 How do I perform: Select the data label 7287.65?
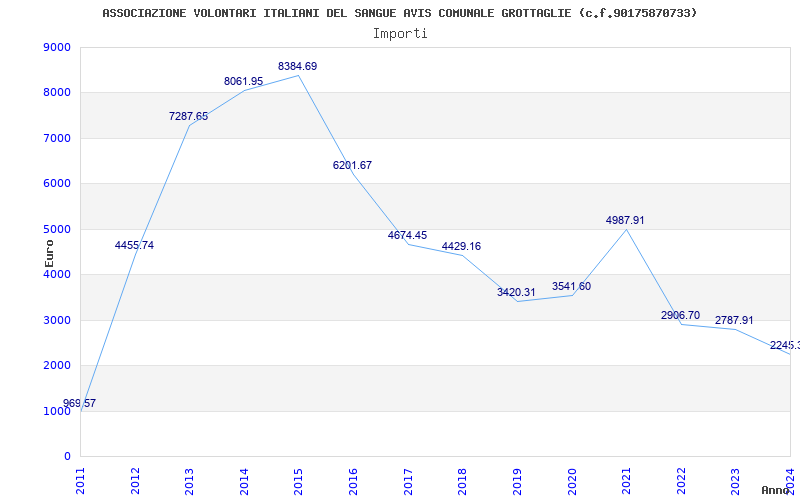click(188, 116)
